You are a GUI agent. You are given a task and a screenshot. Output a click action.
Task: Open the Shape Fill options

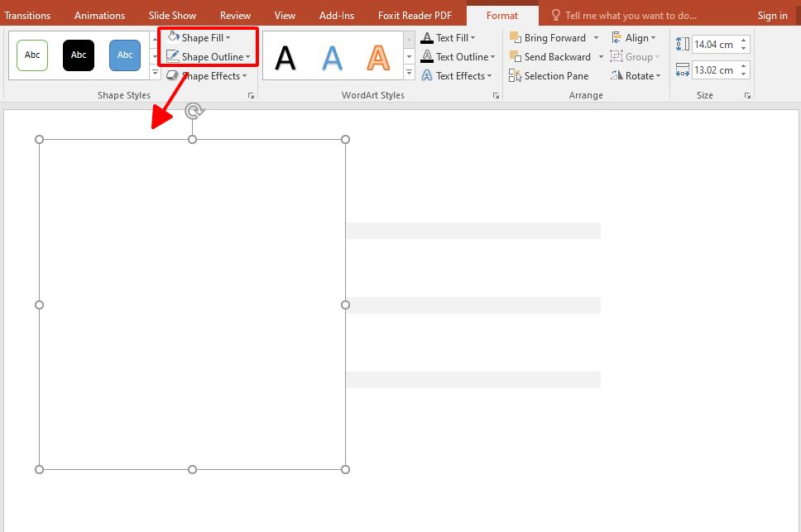[204, 37]
